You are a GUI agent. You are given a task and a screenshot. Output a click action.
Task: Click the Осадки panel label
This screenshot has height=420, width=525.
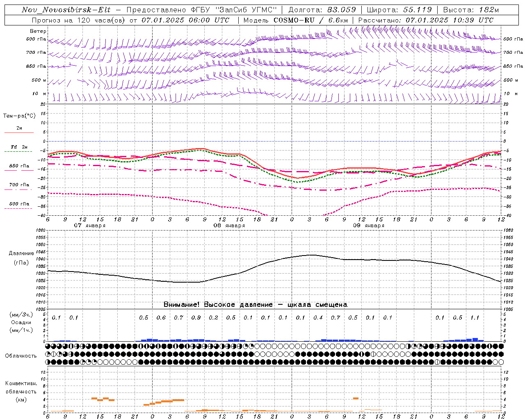(21, 322)
